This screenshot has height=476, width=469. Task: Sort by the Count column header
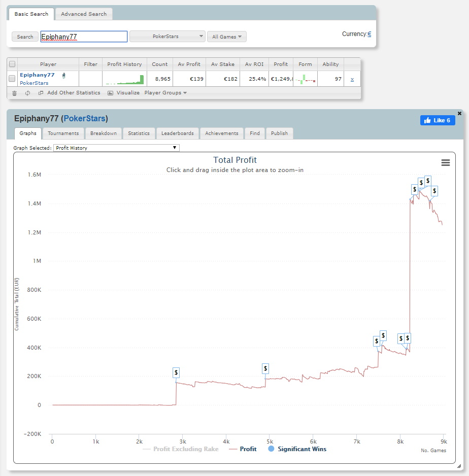160,64
